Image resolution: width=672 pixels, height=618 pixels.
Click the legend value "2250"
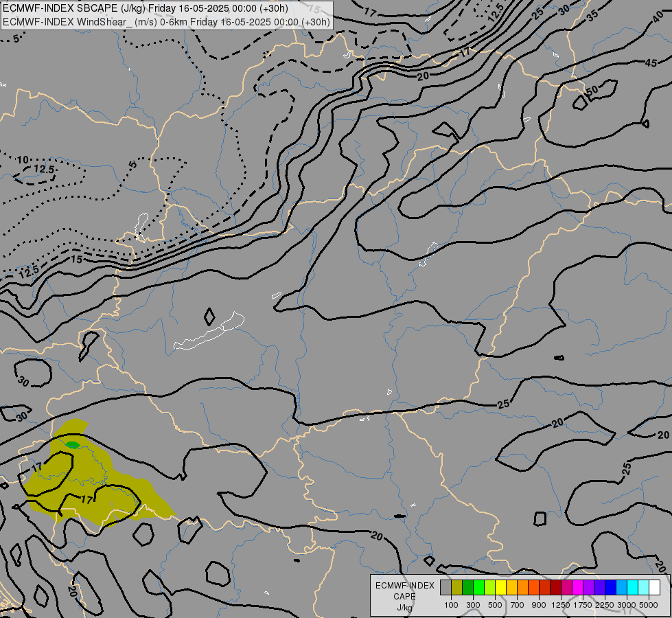pos(605,605)
